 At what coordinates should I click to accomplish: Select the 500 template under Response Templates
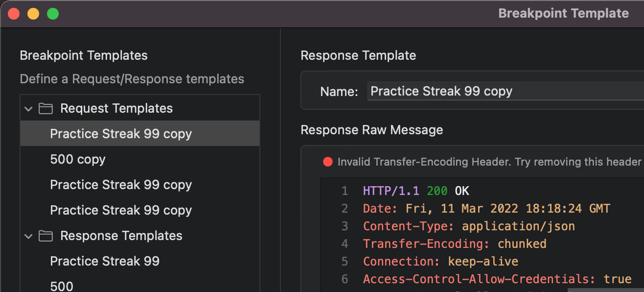click(62, 286)
